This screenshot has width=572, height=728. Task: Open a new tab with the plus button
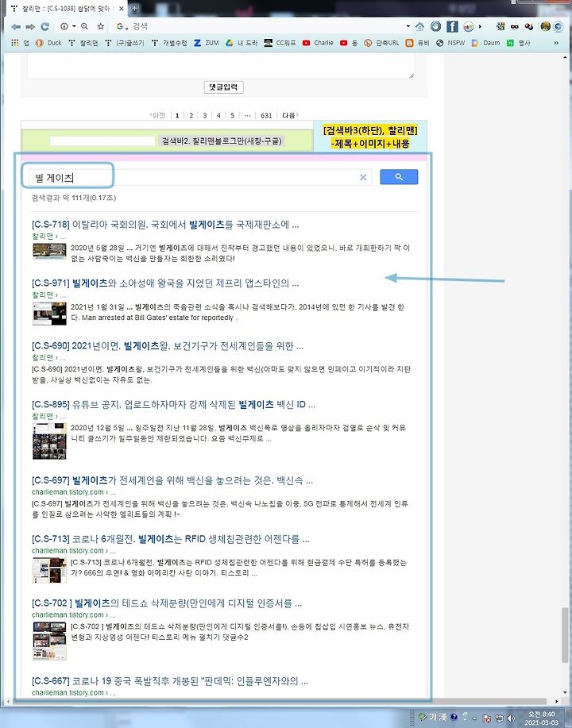133,7
